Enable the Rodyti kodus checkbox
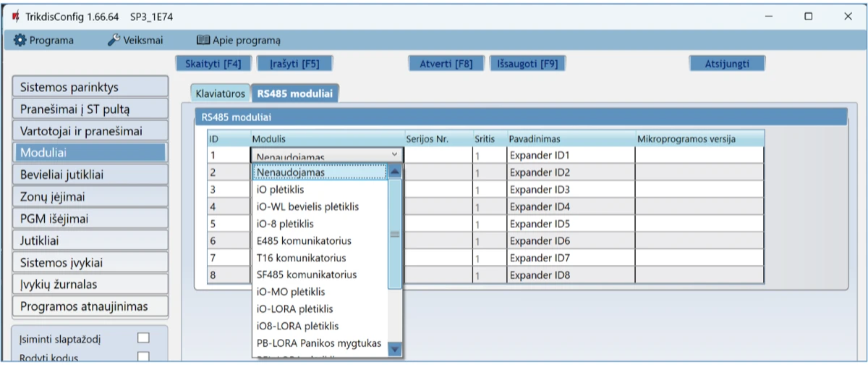 tap(143, 356)
